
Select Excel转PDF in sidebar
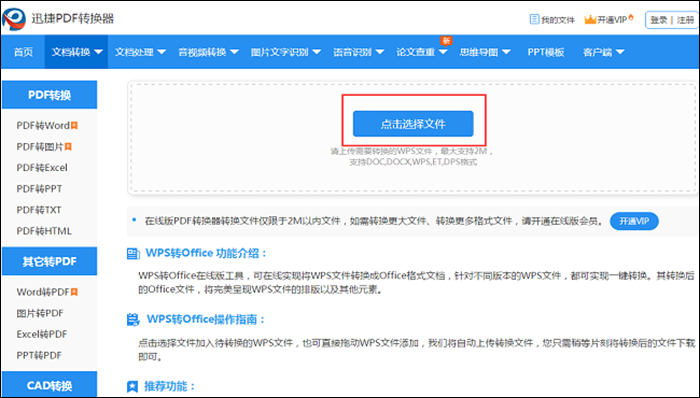click(42, 334)
